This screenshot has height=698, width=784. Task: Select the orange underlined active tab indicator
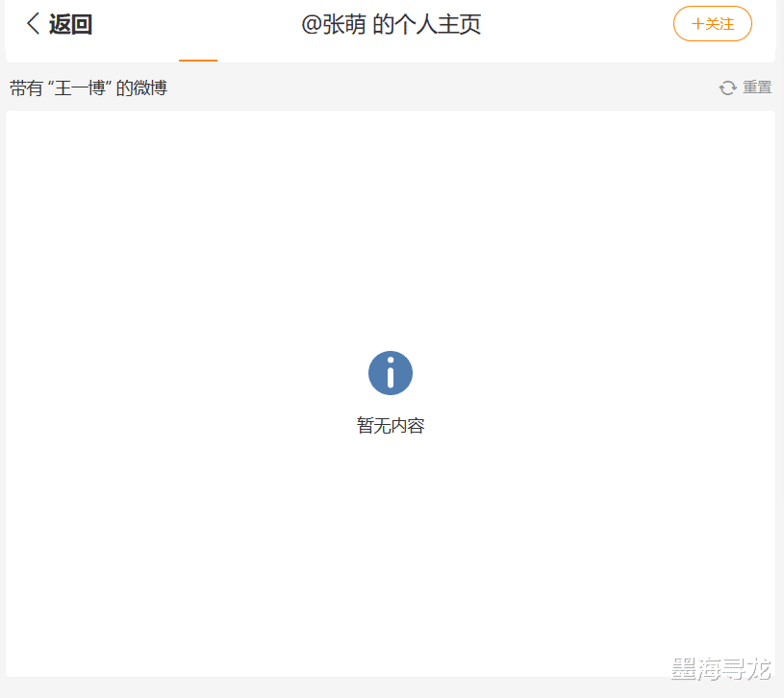(x=198, y=60)
